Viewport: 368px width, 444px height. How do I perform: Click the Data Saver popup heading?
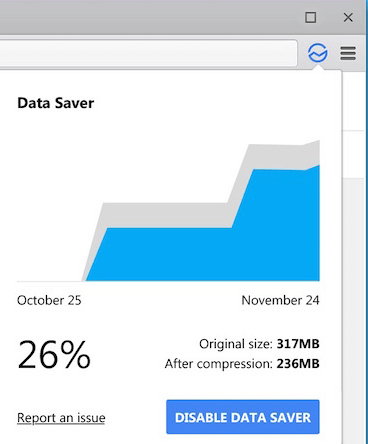tap(55, 103)
